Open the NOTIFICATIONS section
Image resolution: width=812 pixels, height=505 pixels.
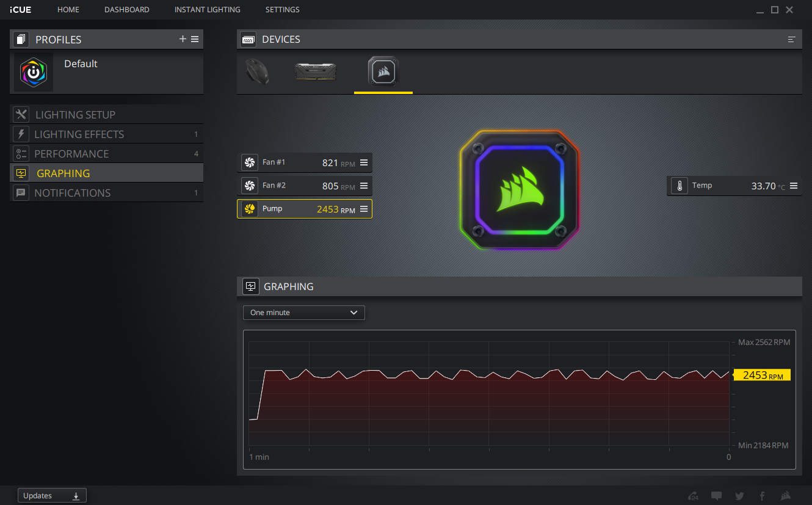click(x=107, y=192)
